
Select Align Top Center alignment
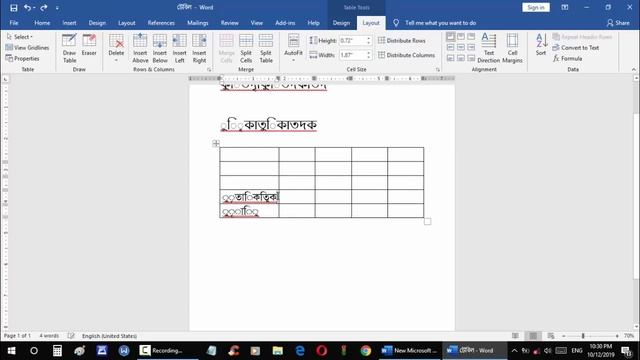click(461, 37)
